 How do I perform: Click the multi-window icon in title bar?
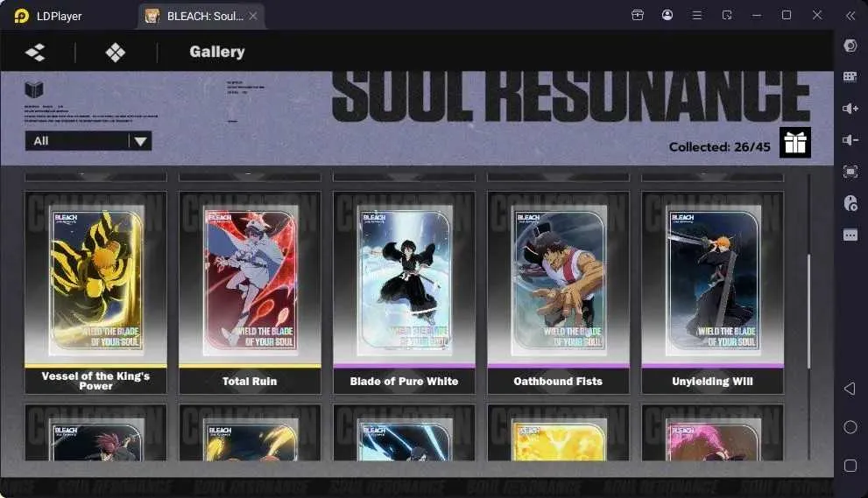tap(727, 15)
